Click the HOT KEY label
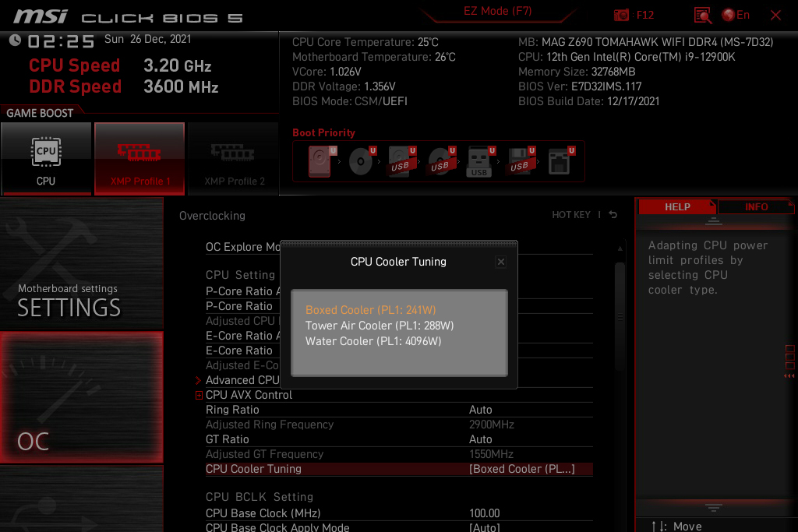Screen dimensions: 798x532 [x=571, y=215]
